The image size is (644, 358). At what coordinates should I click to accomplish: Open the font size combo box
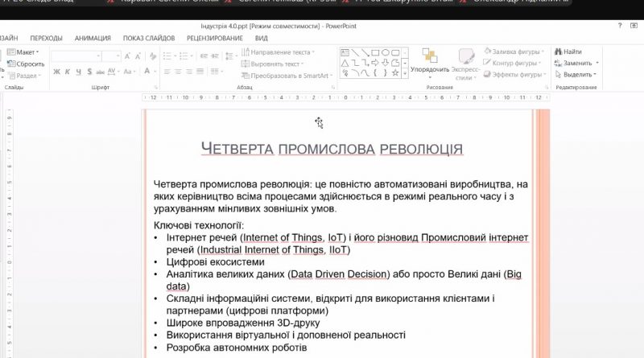click(111, 56)
